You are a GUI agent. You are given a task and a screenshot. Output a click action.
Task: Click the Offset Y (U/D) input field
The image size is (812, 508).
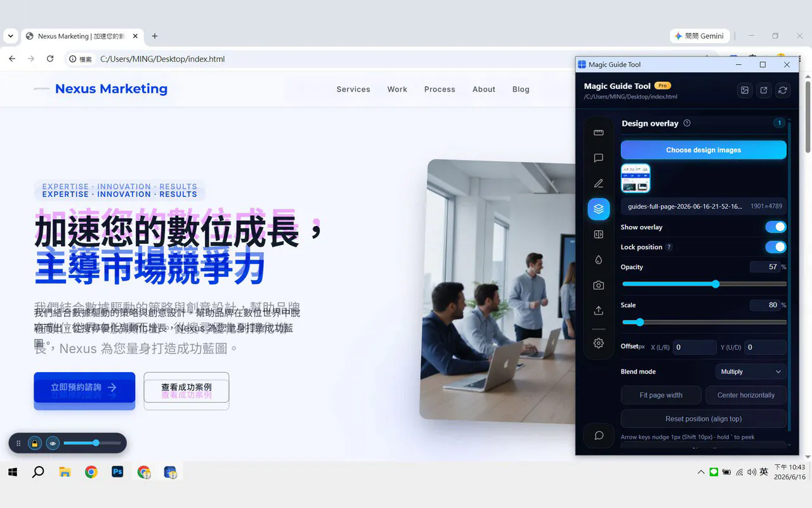(765, 347)
